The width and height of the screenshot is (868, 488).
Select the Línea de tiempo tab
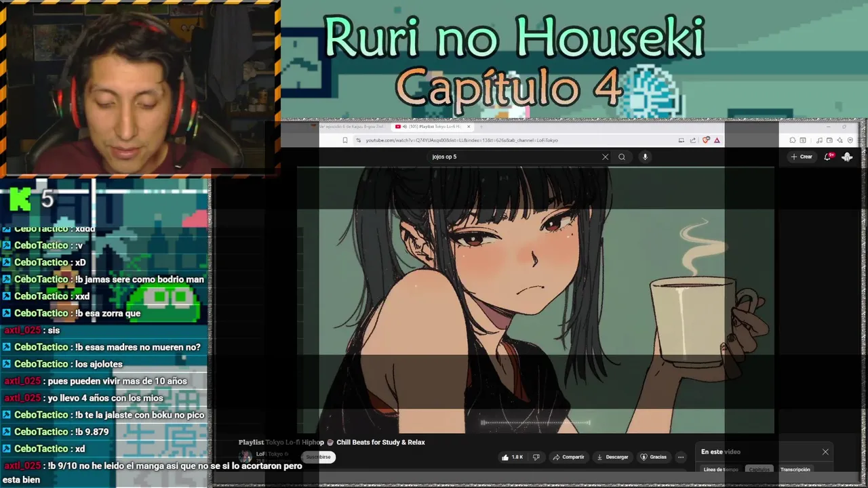(x=721, y=469)
